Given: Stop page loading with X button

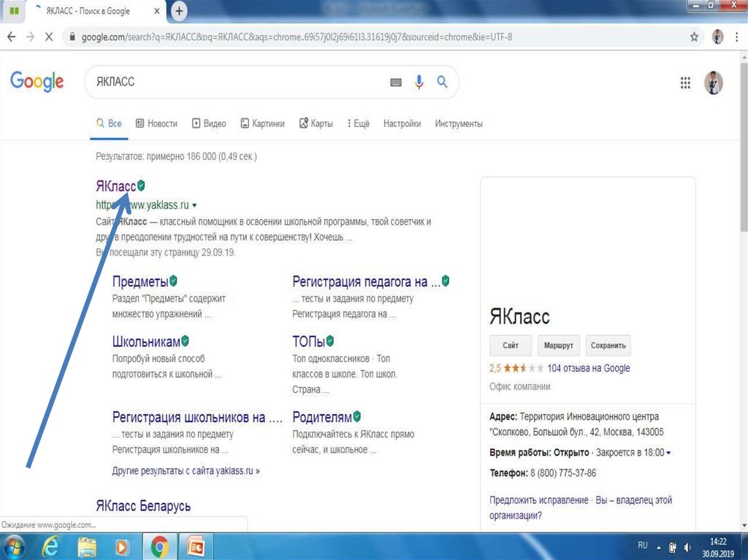Looking at the screenshot, I should pos(49,37).
